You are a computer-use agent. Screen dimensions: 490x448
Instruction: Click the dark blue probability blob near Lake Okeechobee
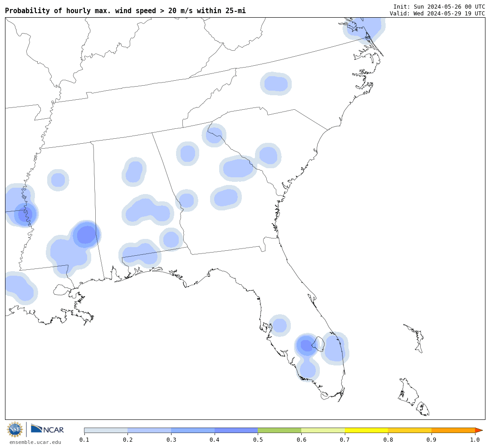307,345
